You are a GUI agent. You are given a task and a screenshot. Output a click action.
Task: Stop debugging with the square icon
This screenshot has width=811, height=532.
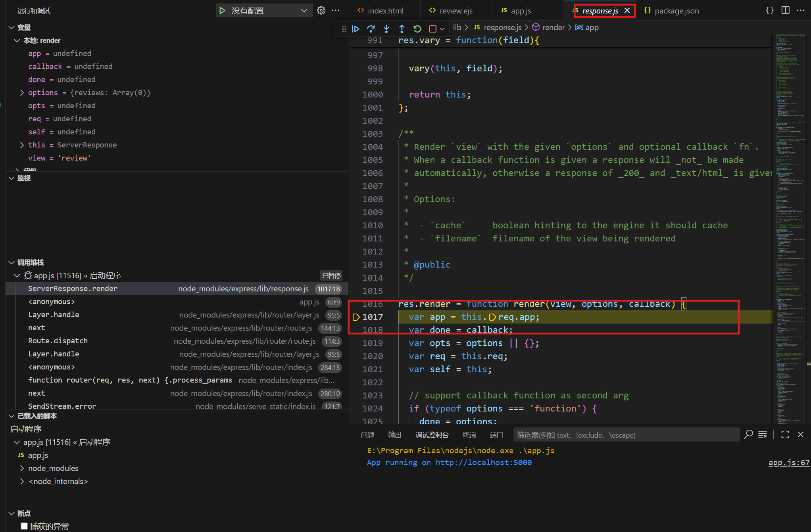click(432, 29)
